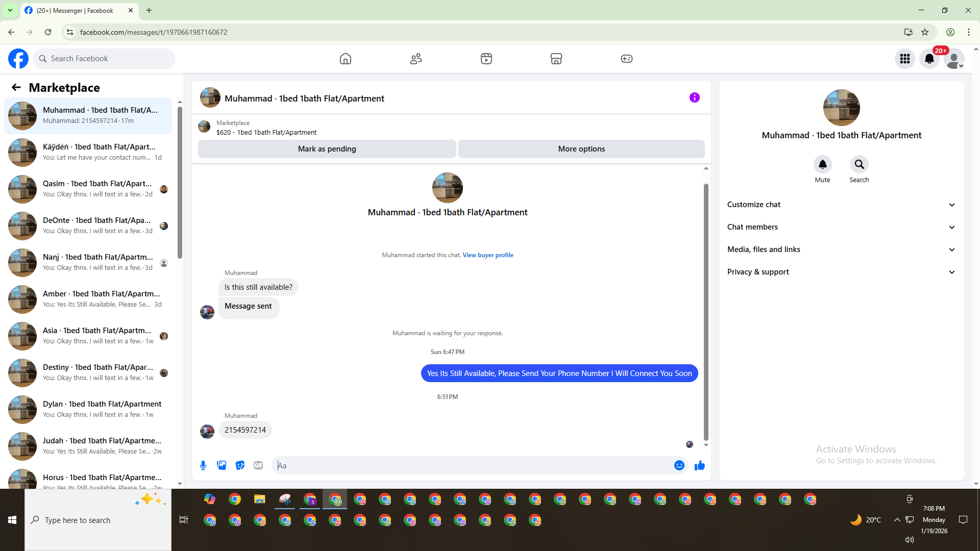Click the voice clip microphone icon
Viewport: 980px width, 551px height.
click(x=203, y=465)
